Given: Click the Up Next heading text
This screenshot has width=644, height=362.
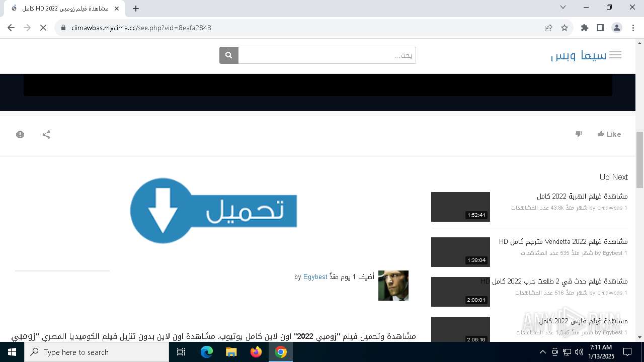Looking at the screenshot, I should (x=614, y=177).
